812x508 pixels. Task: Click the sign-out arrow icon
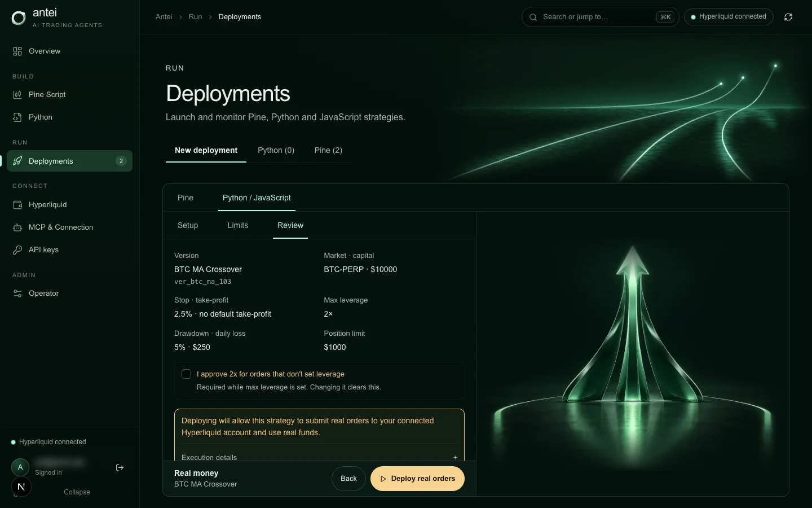[120, 467]
